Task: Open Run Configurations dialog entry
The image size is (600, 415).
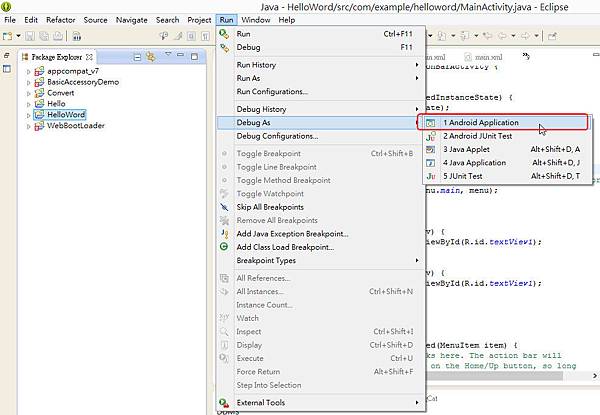Action: 321,92
